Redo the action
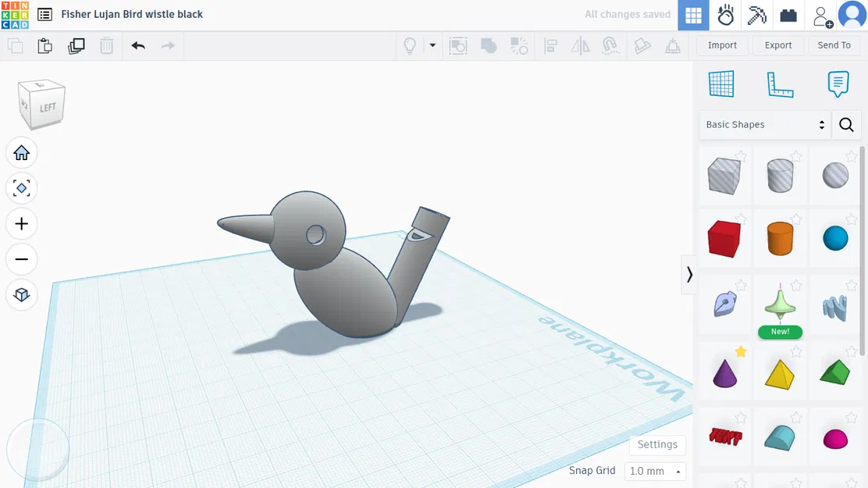The height and width of the screenshot is (488, 868). click(x=168, y=45)
